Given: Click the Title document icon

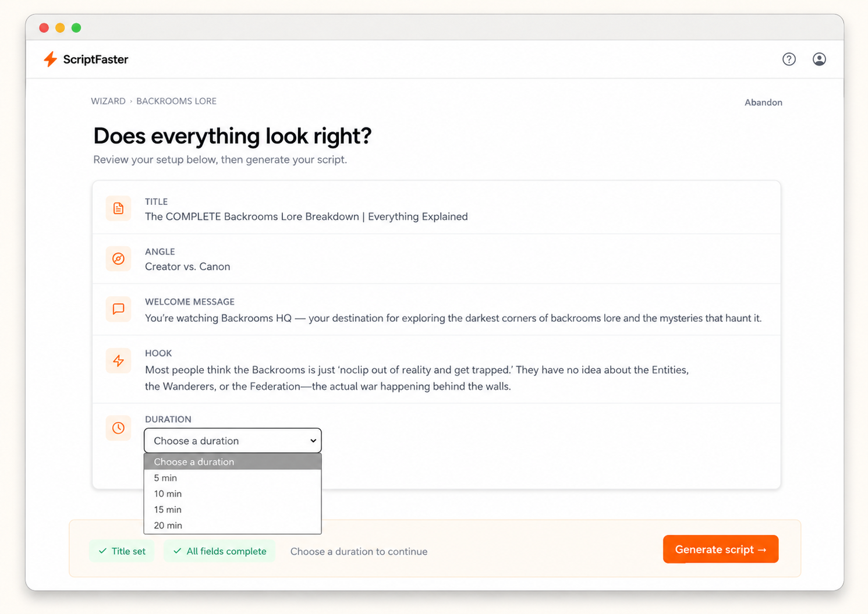Looking at the screenshot, I should pyautogui.click(x=118, y=208).
